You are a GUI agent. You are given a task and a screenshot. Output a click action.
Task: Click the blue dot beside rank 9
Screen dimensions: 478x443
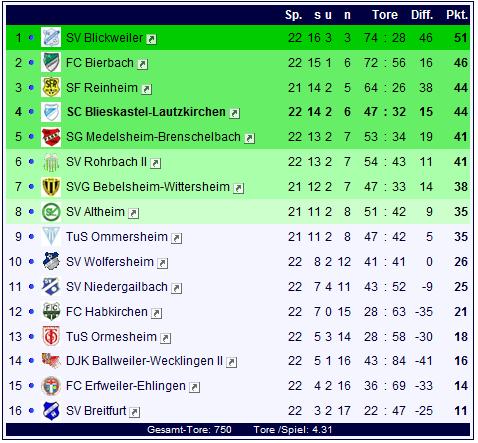(31, 237)
